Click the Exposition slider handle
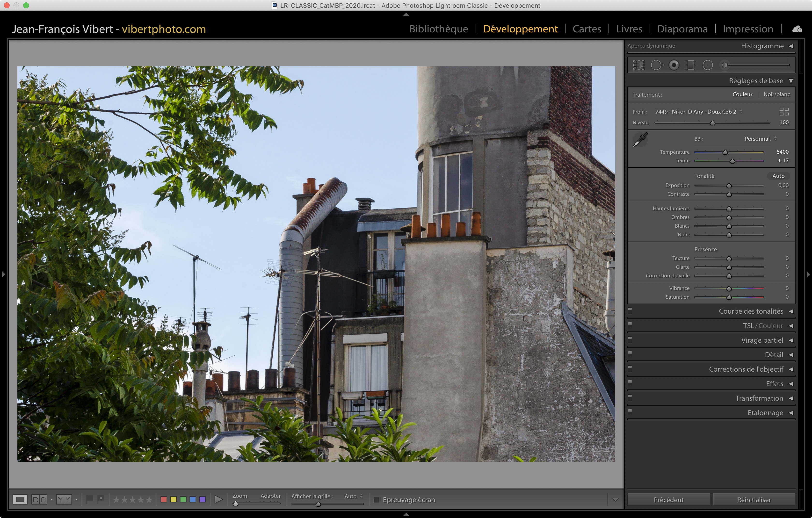The width and height of the screenshot is (812, 518). coord(729,186)
